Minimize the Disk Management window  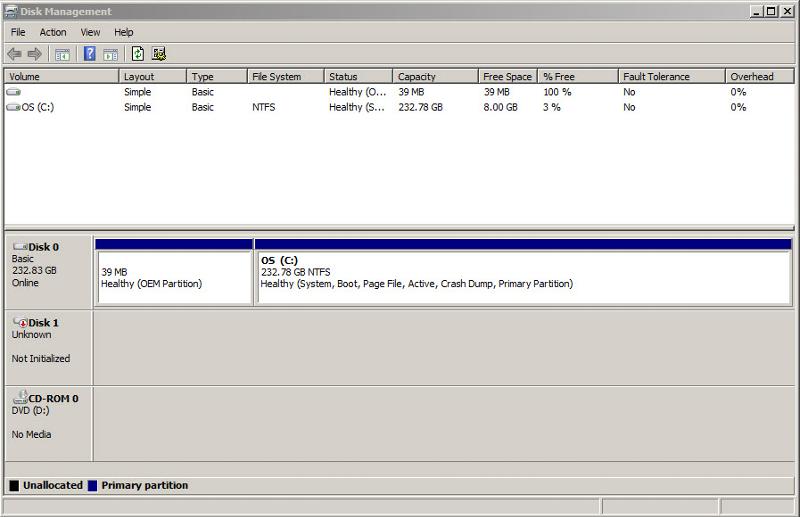pos(757,11)
